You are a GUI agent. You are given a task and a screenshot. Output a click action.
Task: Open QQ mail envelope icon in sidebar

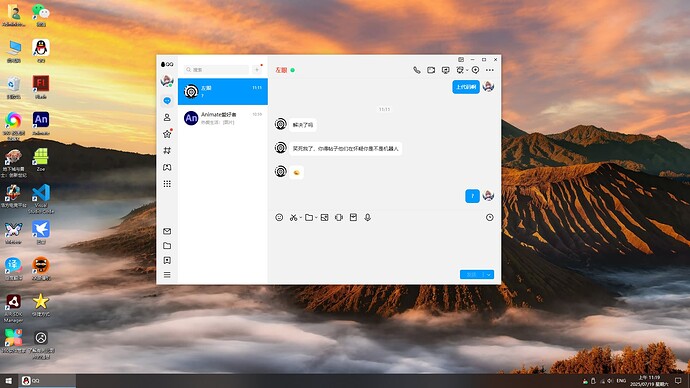tap(167, 231)
